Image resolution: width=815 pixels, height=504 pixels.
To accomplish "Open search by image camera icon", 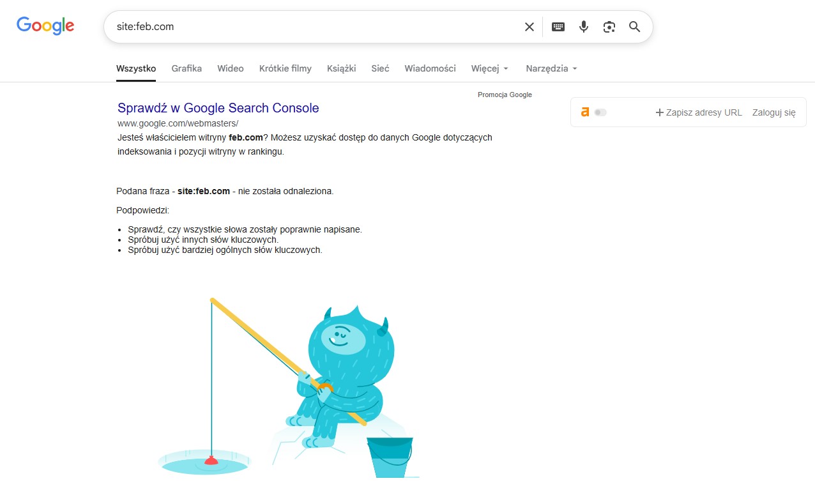I will click(x=609, y=27).
